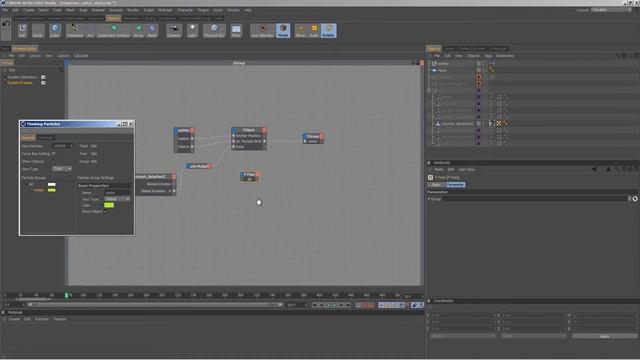Viewport: 640px width, 360px height.
Task: Click the Max Particles stepper arrows
Action: 71,146
